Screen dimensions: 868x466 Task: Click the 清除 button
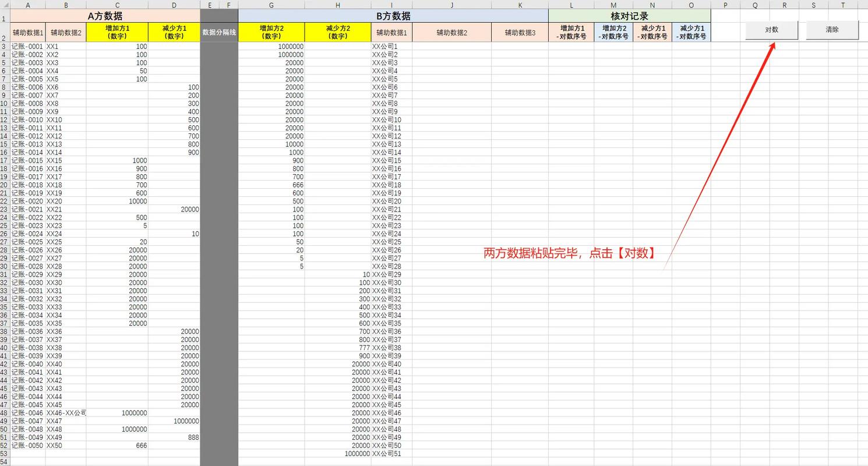tap(832, 30)
